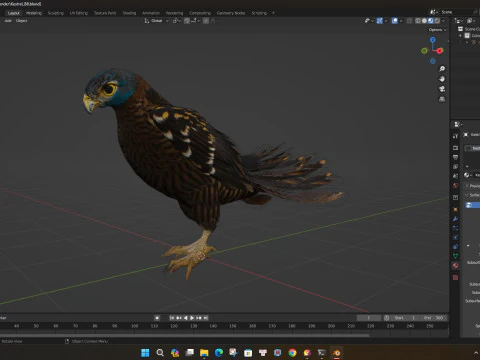The image size is (480, 360).
Task: Click the zoom magnifier viewport icon
Action: (442, 69)
